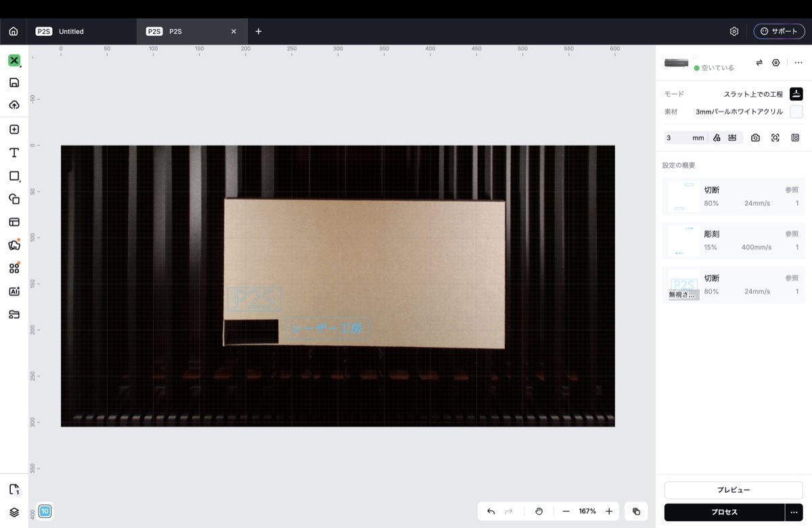812x528 pixels.
Task: Open the ignored 切断 P2S setting card
Action: [734, 284]
